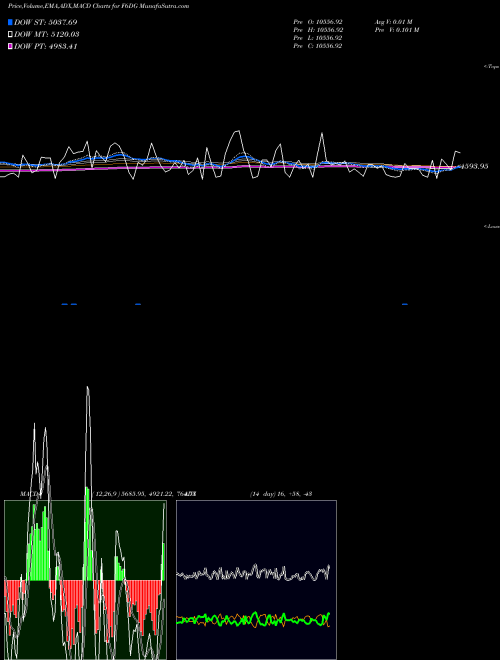Select the 'DOW MT: 5120.03' legend label
Viewport: 500px width, 660px height.
(47, 35)
